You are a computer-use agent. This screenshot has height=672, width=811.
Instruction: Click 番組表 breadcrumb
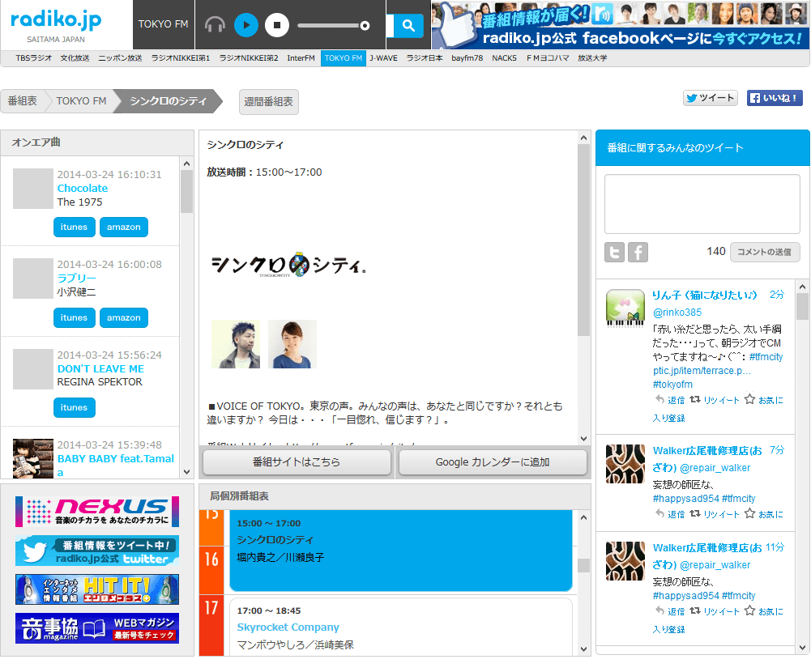point(22,100)
